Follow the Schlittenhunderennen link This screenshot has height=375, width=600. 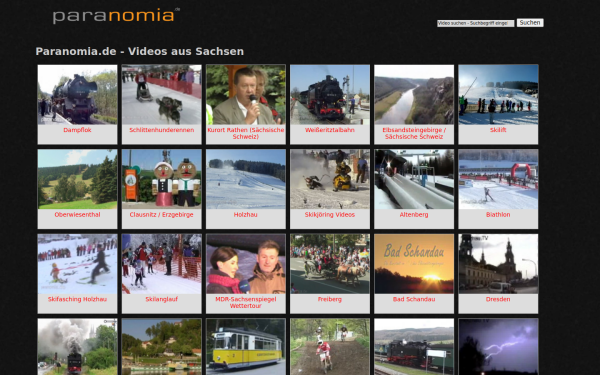tap(161, 130)
